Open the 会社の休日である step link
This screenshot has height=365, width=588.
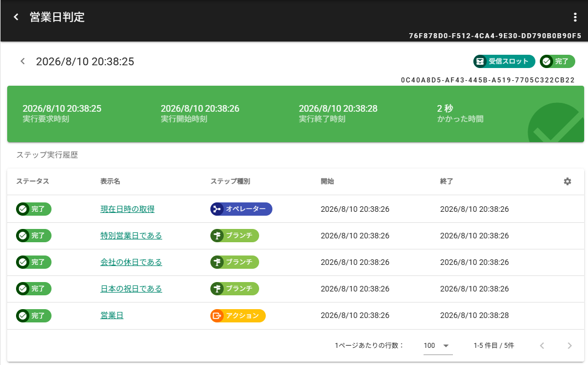pyautogui.click(x=131, y=262)
